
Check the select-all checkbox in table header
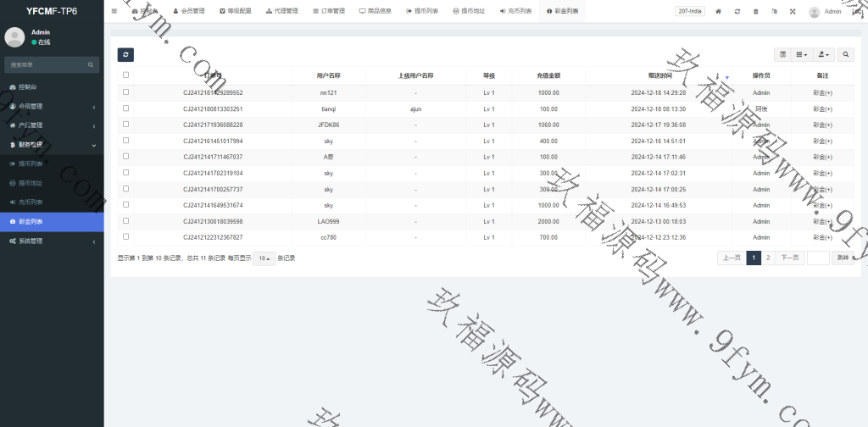[126, 75]
